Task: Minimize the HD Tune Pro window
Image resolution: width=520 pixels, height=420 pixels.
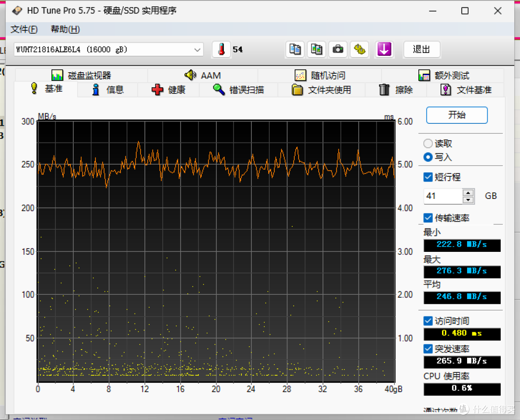Action: click(432, 11)
